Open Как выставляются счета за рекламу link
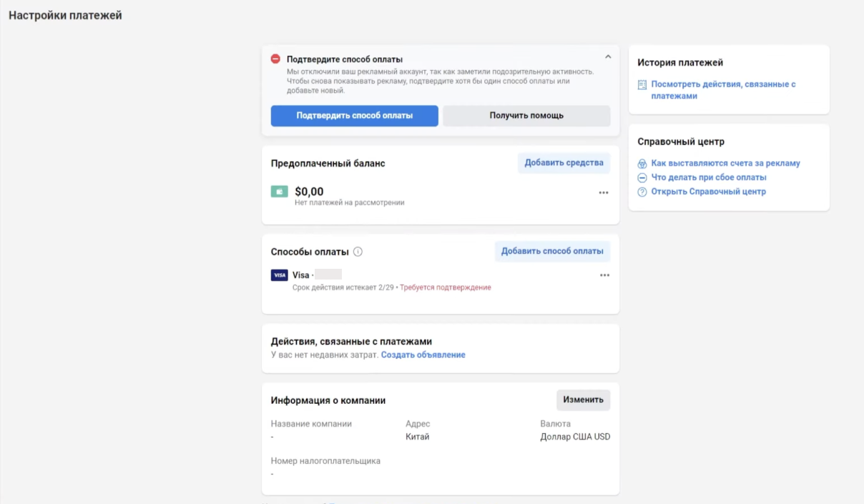Screen dimensions: 864x504 point(725,163)
